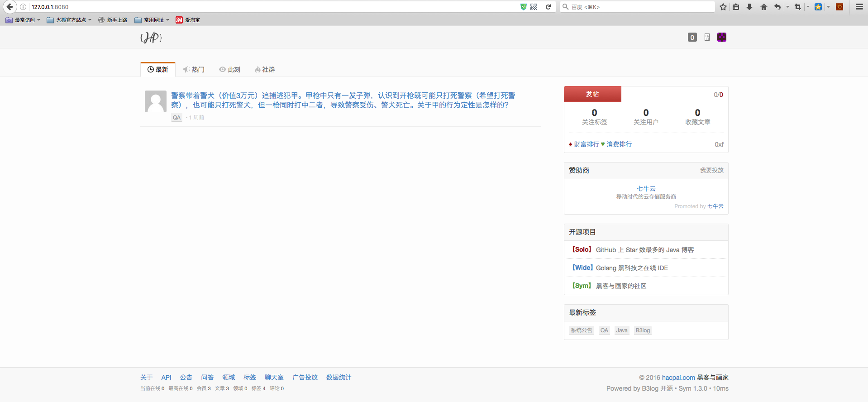This screenshot has width=868, height=402.
Task: Open the purple user avatar menu
Action: click(x=722, y=37)
